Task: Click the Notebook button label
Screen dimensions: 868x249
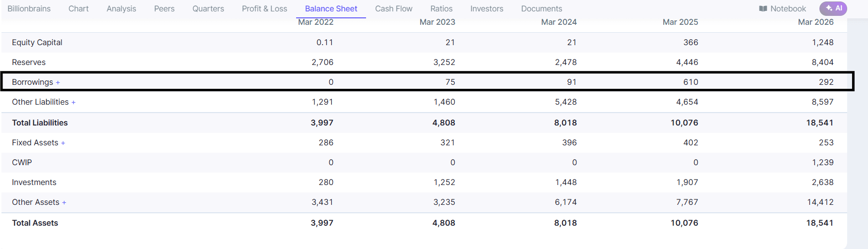Action: coord(788,9)
